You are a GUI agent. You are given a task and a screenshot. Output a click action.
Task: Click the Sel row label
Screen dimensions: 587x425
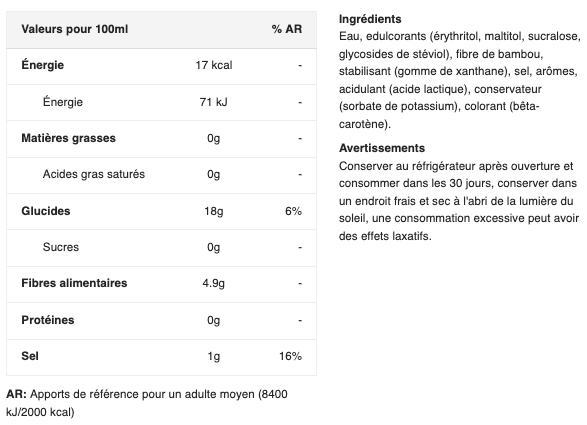click(x=30, y=356)
